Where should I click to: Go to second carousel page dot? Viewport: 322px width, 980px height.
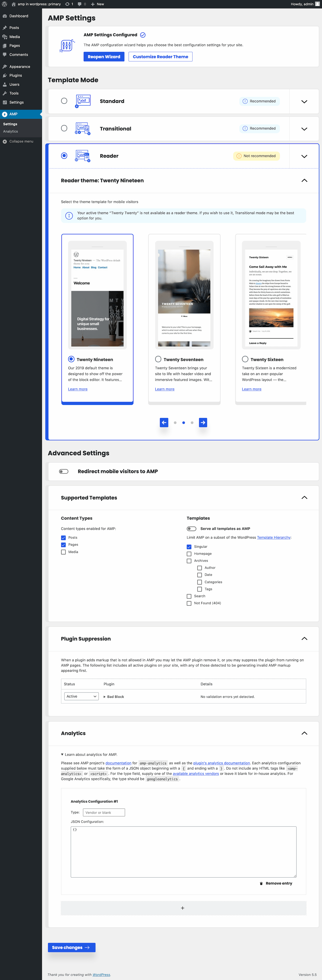pyautogui.click(x=184, y=423)
